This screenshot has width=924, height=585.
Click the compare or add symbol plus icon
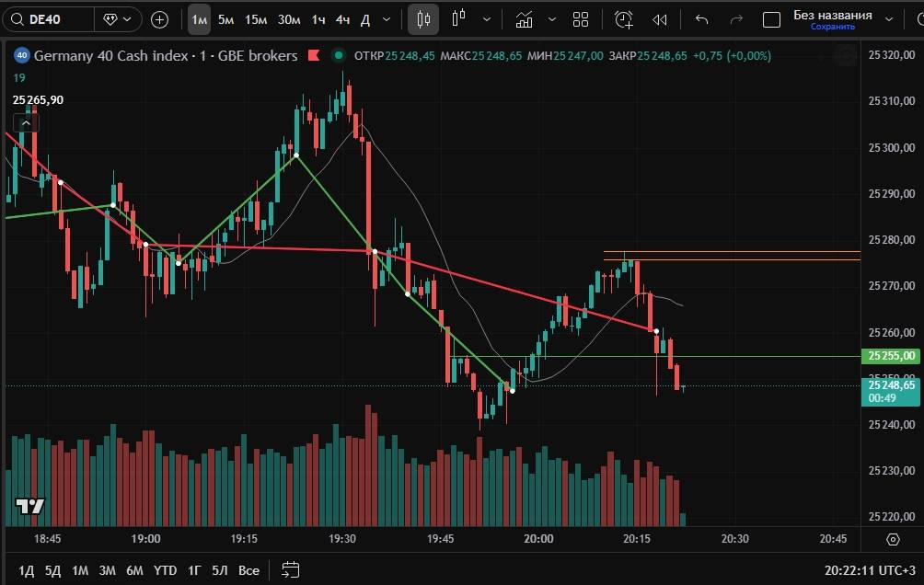pos(159,19)
